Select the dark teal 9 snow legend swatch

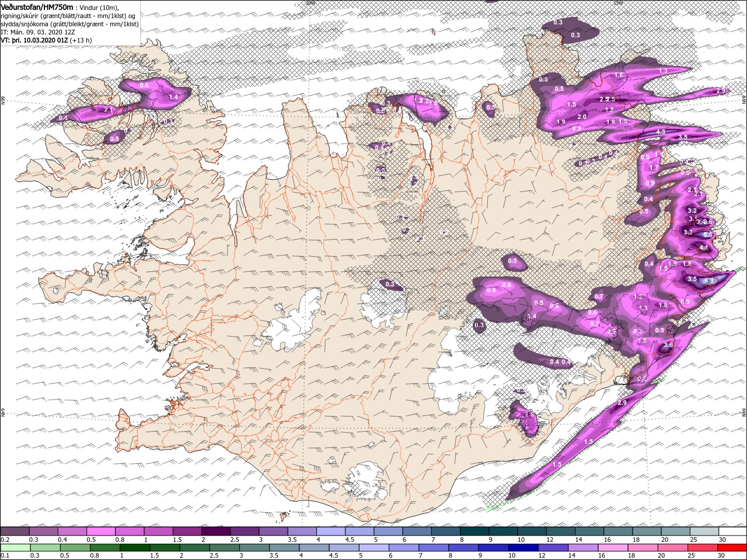502,531
